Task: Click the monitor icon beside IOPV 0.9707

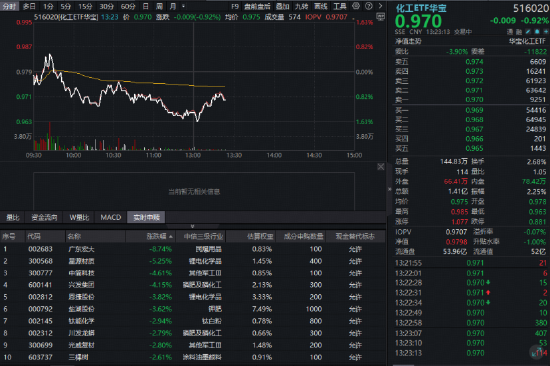Action: (380, 16)
